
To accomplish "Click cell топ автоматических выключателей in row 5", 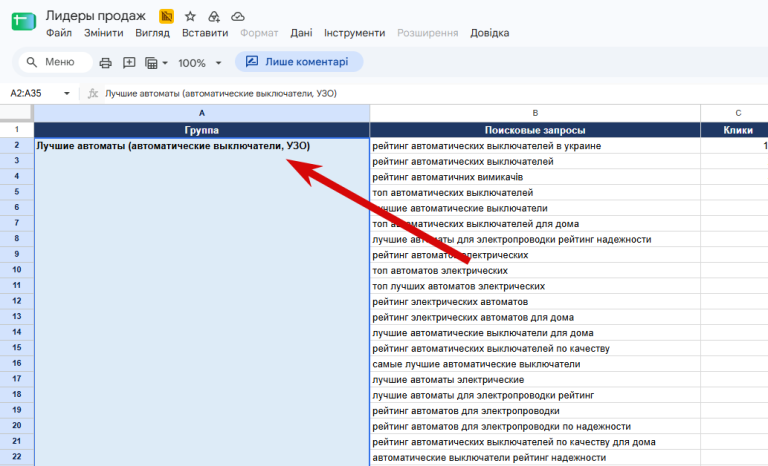I will tap(535, 193).
